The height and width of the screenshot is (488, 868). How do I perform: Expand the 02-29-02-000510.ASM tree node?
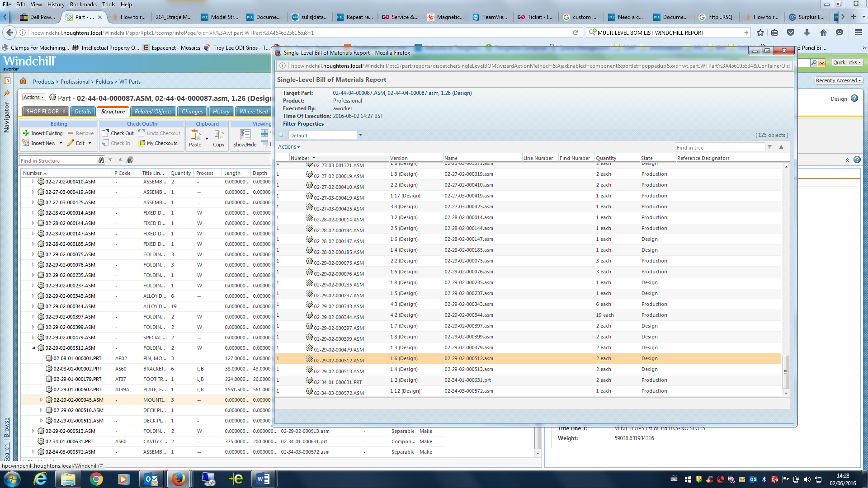41,410
